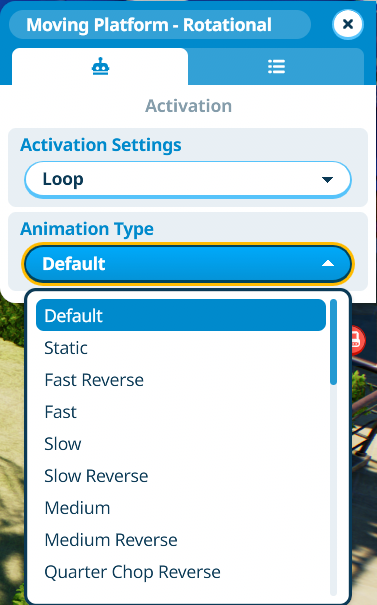The image size is (377, 605).
Task: Click the dropdown list scrollbar thumb
Action: point(334,342)
